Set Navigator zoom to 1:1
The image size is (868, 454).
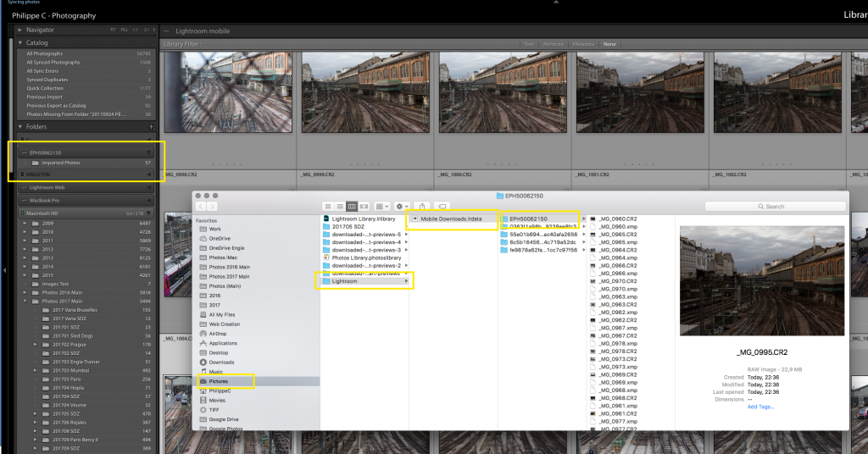point(135,30)
